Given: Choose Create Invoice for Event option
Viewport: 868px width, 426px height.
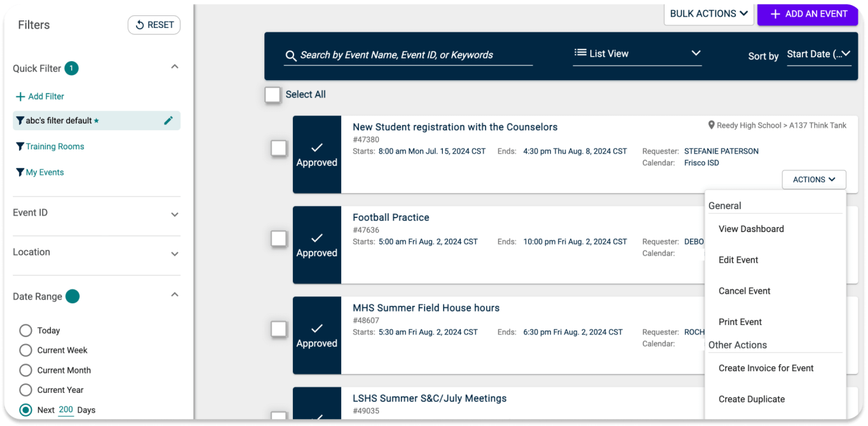Looking at the screenshot, I should (766, 368).
